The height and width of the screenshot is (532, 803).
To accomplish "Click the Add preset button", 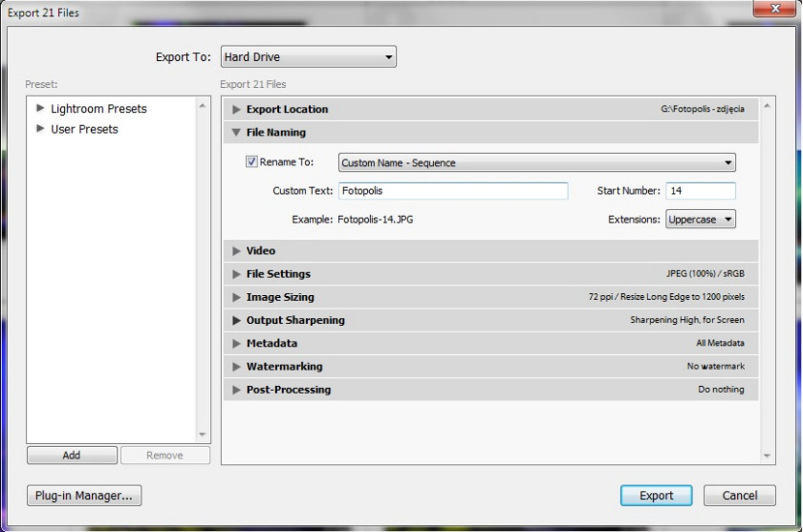I will coord(72,456).
